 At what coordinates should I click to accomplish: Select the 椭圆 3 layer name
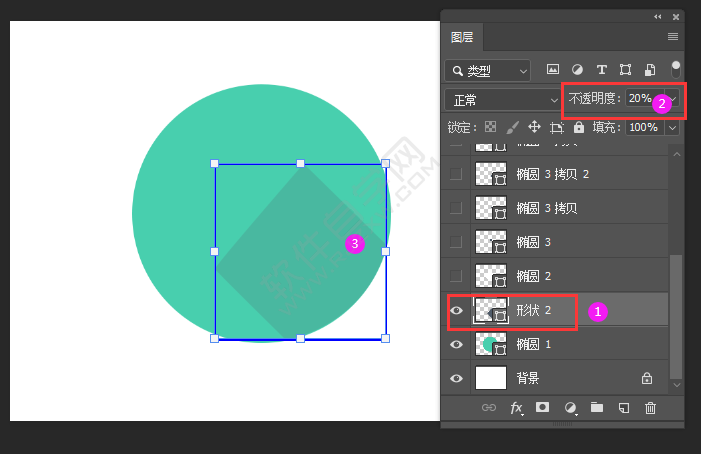coord(534,242)
